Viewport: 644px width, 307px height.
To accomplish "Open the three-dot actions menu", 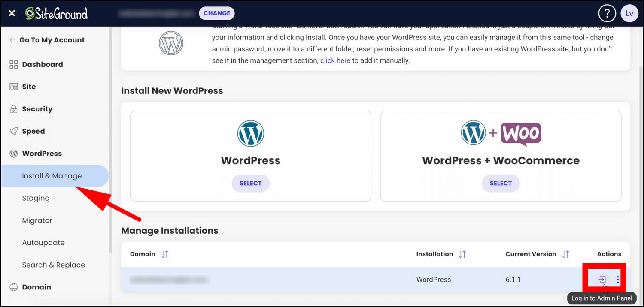I will pyautogui.click(x=618, y=280).
